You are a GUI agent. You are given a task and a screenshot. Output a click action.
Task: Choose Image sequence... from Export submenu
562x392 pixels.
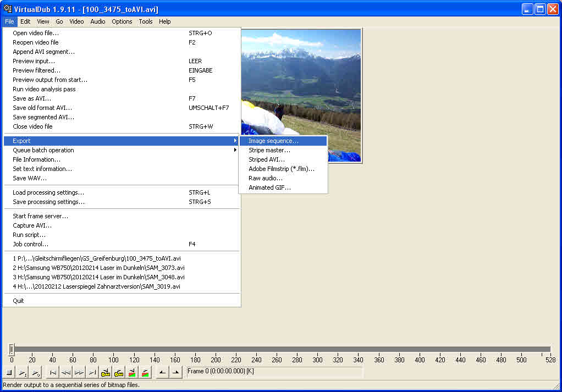[x=283, y=141]
